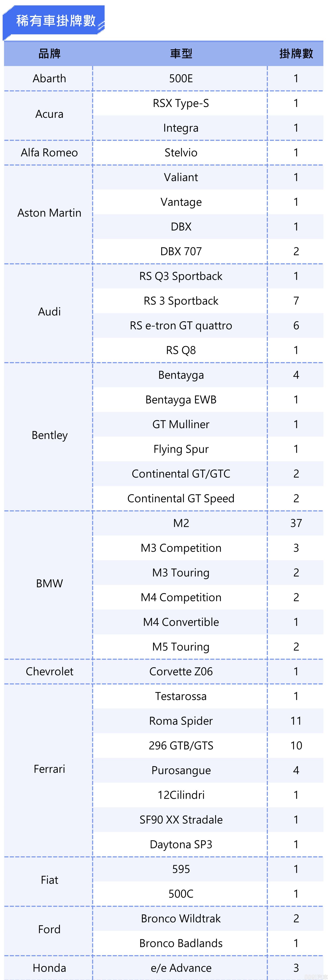Image resolution: width=328 pixels, height=980 pixels.
Task: Select the Bentley brand cell
Action: (x=49, y=435)
